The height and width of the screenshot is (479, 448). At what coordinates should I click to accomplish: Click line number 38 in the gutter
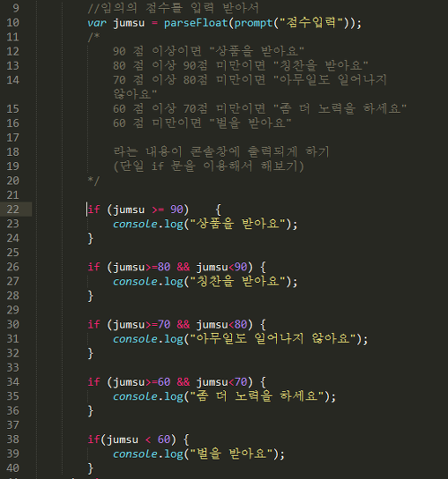(x=13, y=440)
